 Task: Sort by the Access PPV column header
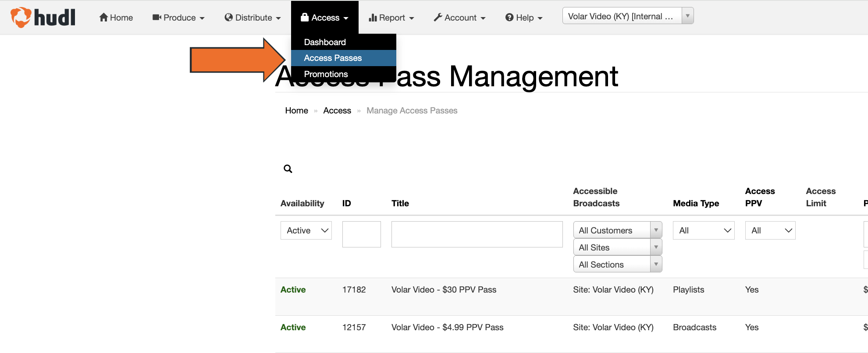(x=760, y=197)
